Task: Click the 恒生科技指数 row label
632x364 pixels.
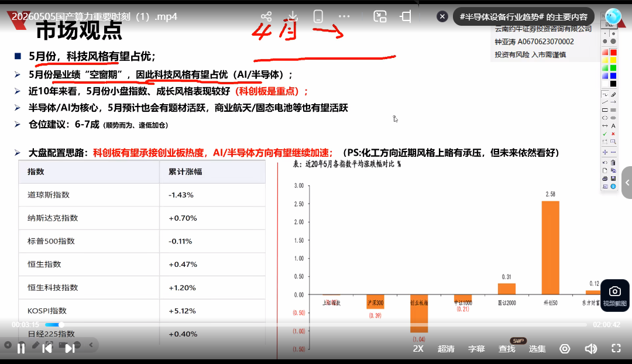Action: pyautogui.click(x=53, y=287)
